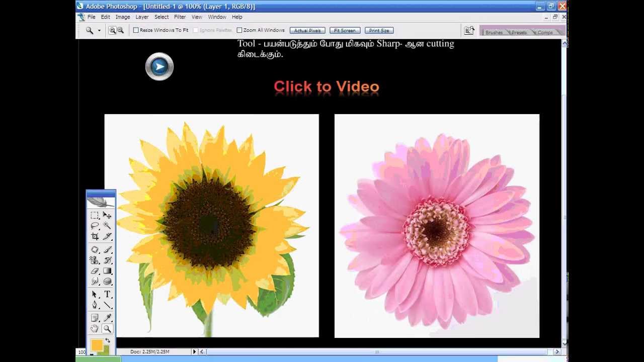Image resolution: width=644 pixels, height=362 pixels.
Task: Click the Actual Pixels button
Action: (x=307, y=31)
